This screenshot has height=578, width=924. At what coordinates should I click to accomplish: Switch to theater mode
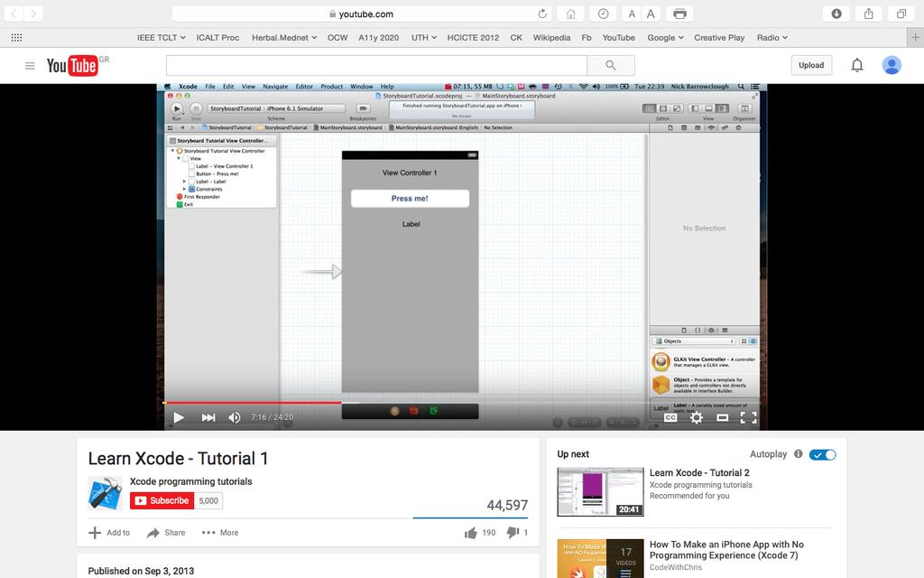[722, 417]
